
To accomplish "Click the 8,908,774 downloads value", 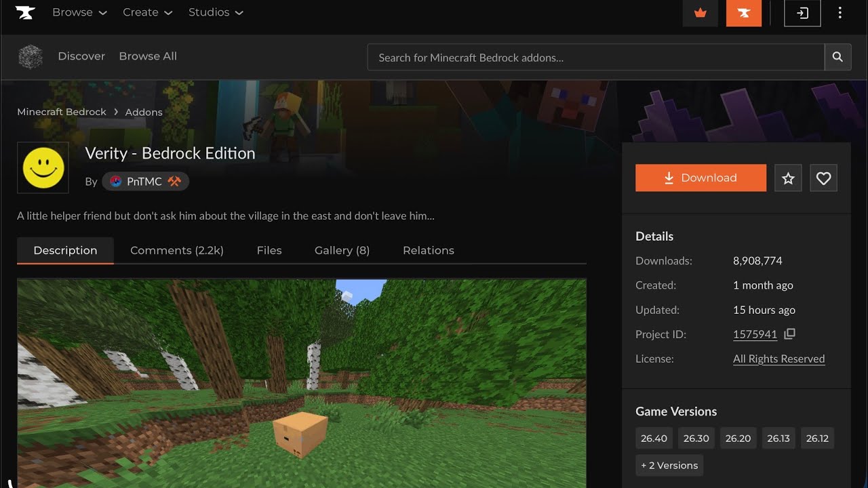I will [757, 261].
